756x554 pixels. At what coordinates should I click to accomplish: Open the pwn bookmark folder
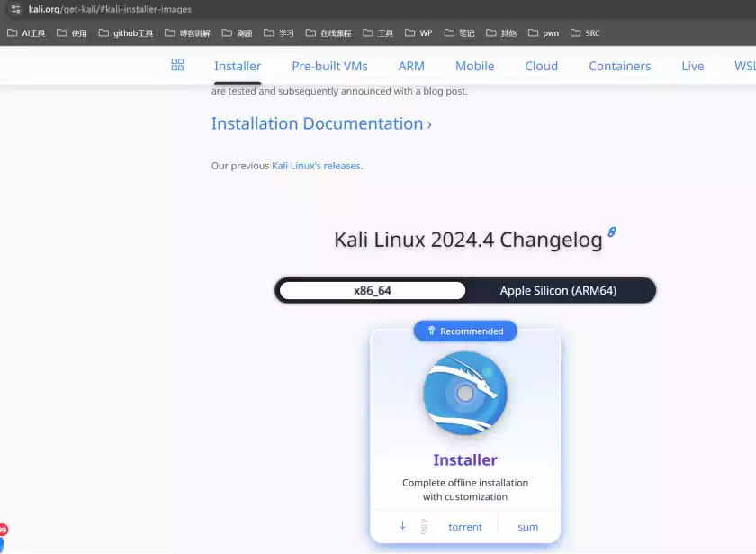pos(544,32)
